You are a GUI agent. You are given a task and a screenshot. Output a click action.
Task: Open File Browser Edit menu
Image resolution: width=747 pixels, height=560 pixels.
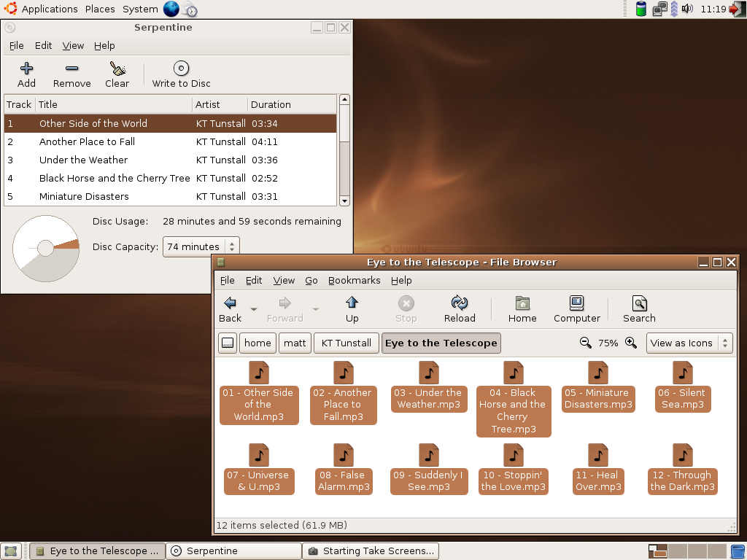coord(254,281)
